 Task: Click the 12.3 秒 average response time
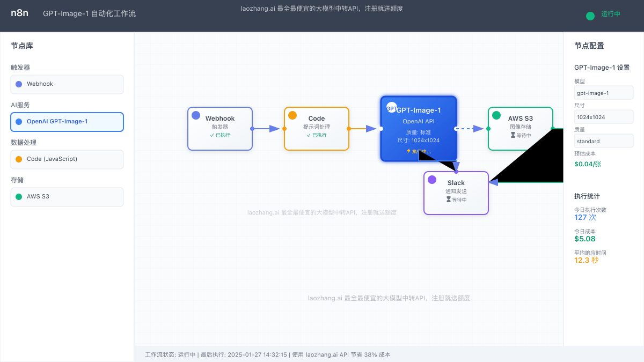[x=587, y=260]
